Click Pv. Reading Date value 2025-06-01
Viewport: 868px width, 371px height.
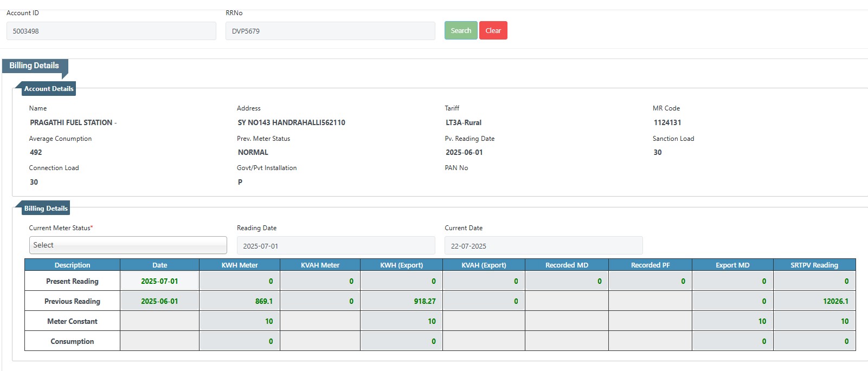464,152
